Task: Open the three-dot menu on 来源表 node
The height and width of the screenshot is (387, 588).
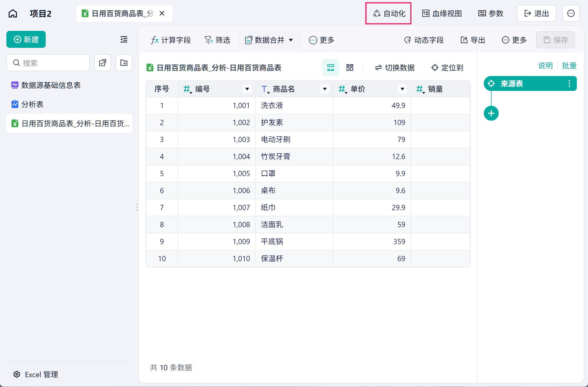Action: [569, 84]
